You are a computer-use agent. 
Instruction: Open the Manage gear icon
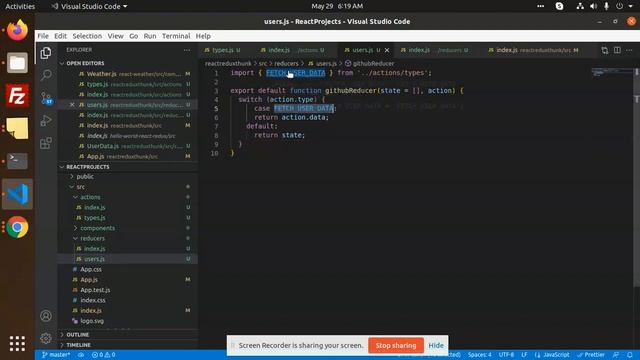tap(46, 338)
